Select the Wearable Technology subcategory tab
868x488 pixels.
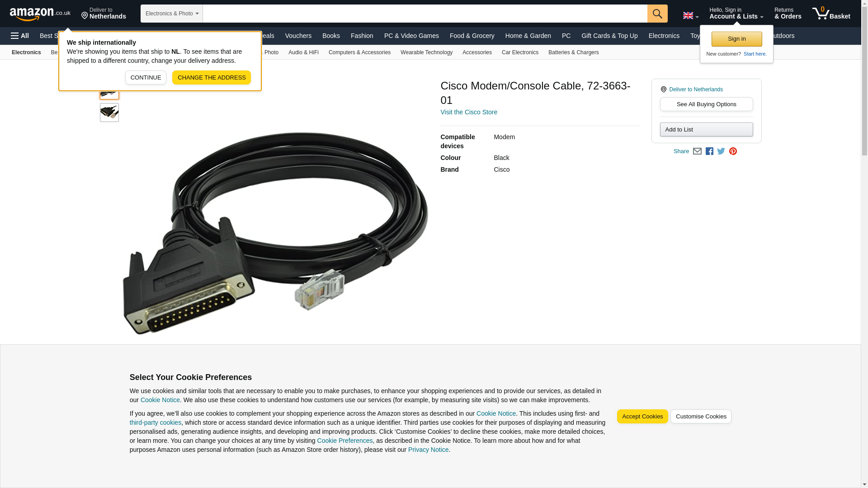pyautogui.click(x=426, y=52)
